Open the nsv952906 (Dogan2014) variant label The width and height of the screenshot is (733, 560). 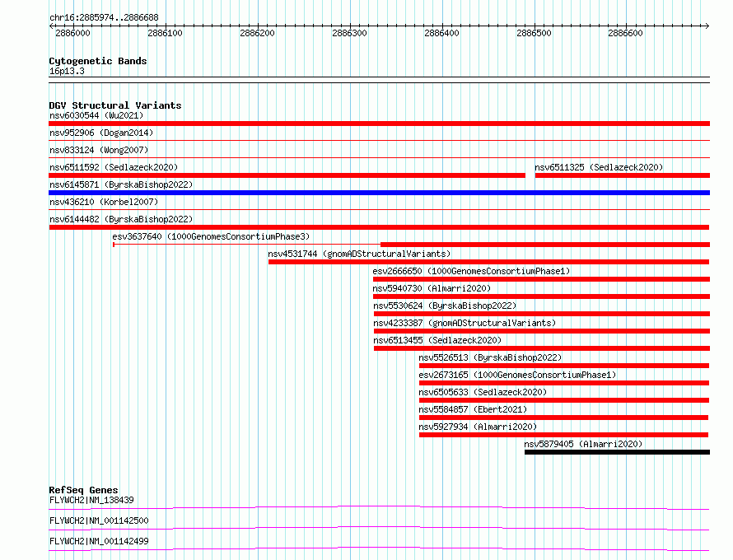101,133
